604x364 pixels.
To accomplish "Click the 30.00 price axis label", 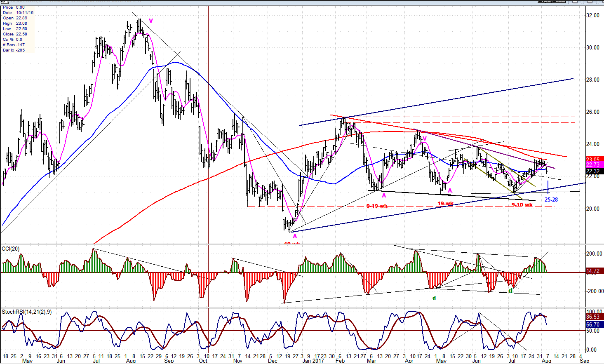I will point(593,47).
